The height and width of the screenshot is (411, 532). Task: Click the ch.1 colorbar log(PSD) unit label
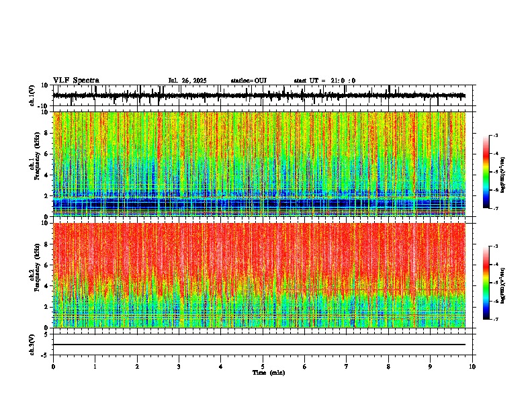tap(503, 175)
